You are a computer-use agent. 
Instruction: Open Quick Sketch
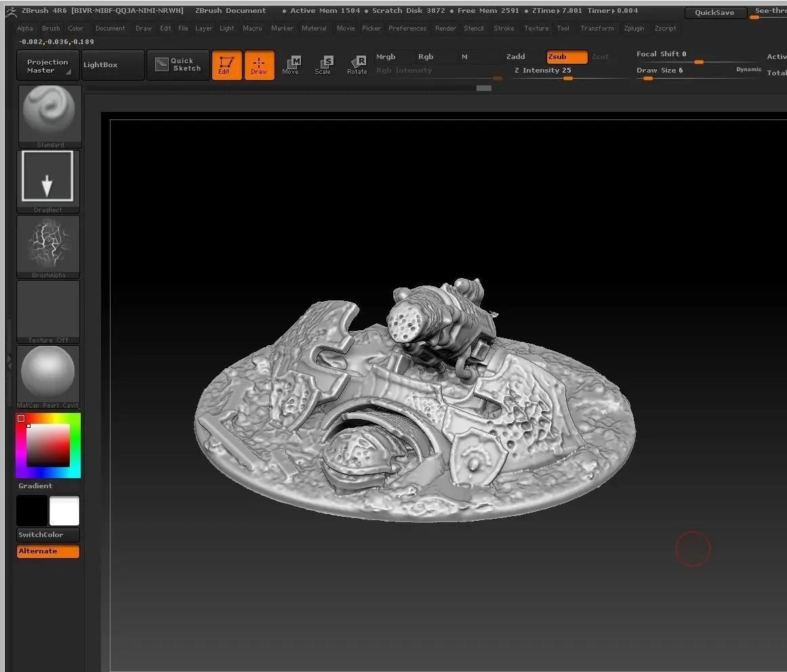[178, 65]
